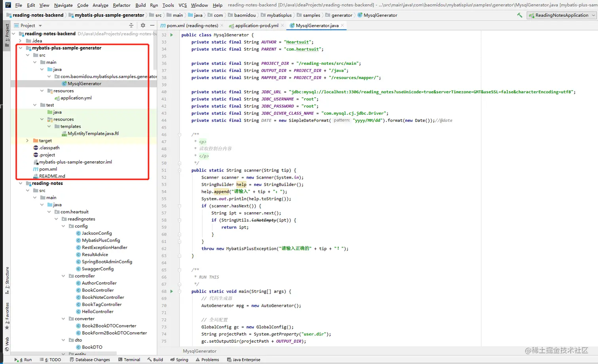
Task: Collapse the reading-notes project node
Action: [x=20, y=183]
